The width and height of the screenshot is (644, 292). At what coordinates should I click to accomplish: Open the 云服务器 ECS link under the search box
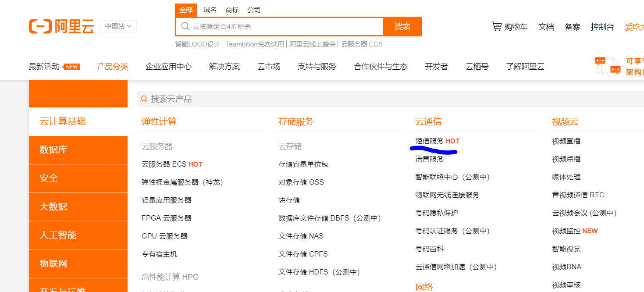pos(362,44)
